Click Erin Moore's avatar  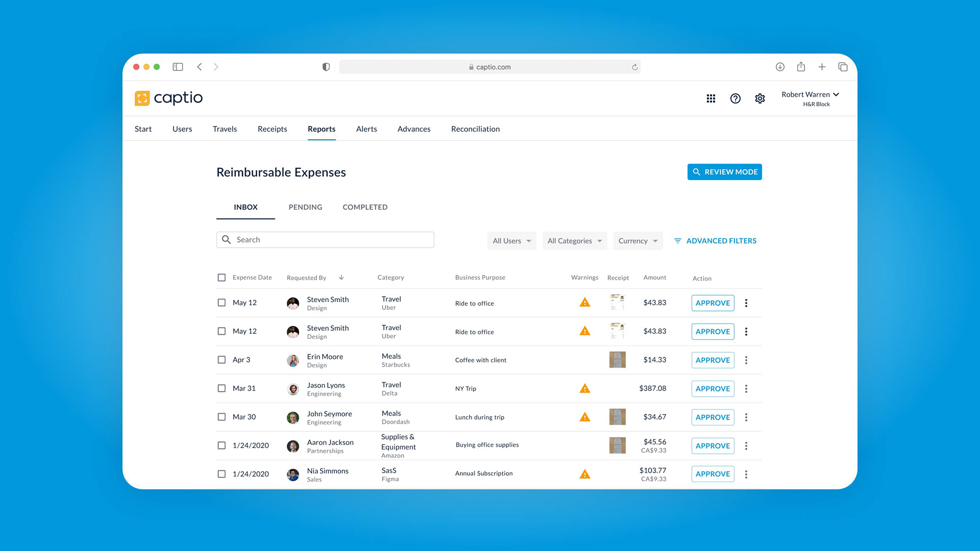(x=293, y=360)
